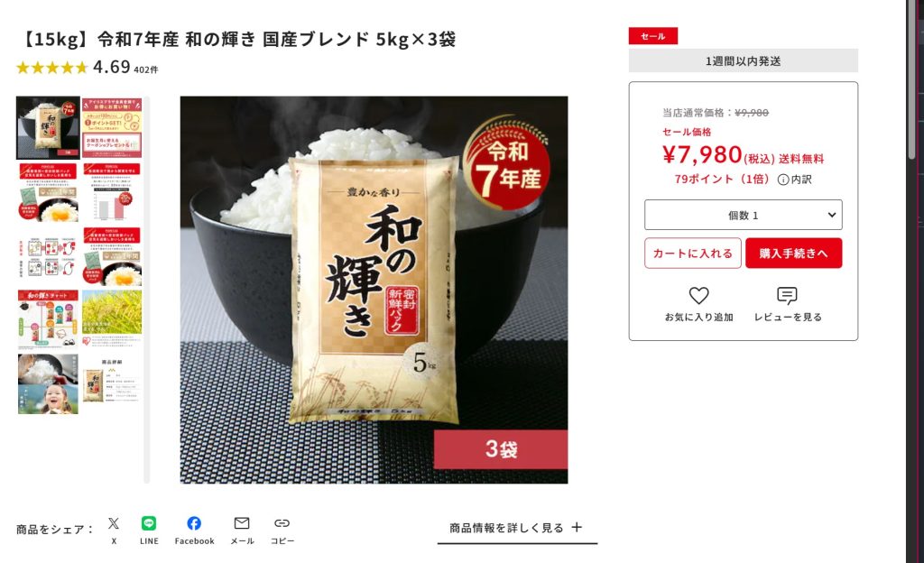Share product on X icon
Image resolution: width=924 pixels, height=563 pixels.
click(x=114, y=523)
